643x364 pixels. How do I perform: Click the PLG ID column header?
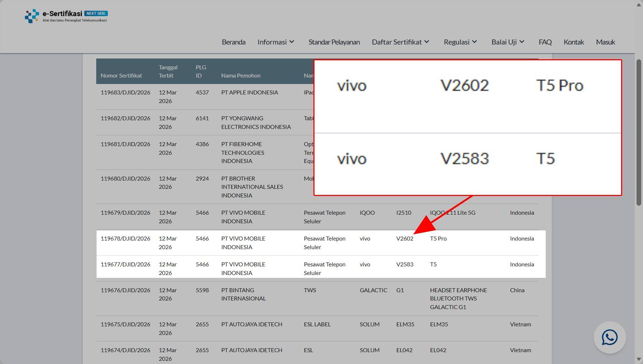point(201,71)
